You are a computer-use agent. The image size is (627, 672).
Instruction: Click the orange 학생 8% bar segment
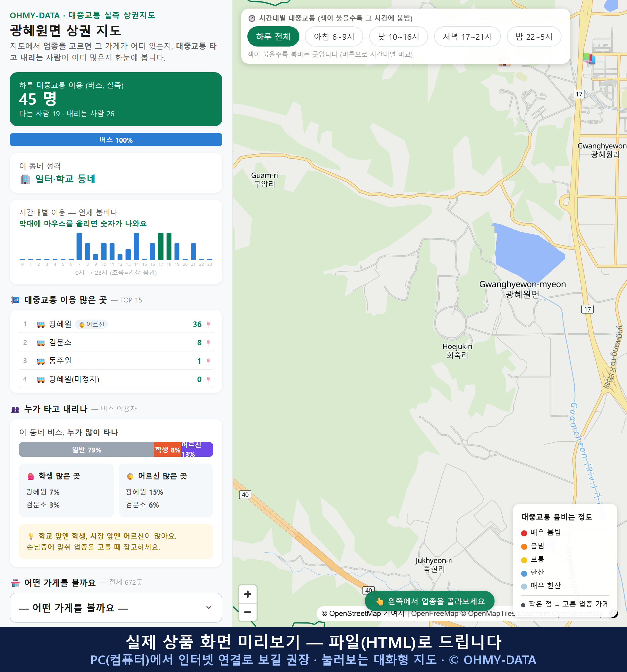tap(168, 449)
